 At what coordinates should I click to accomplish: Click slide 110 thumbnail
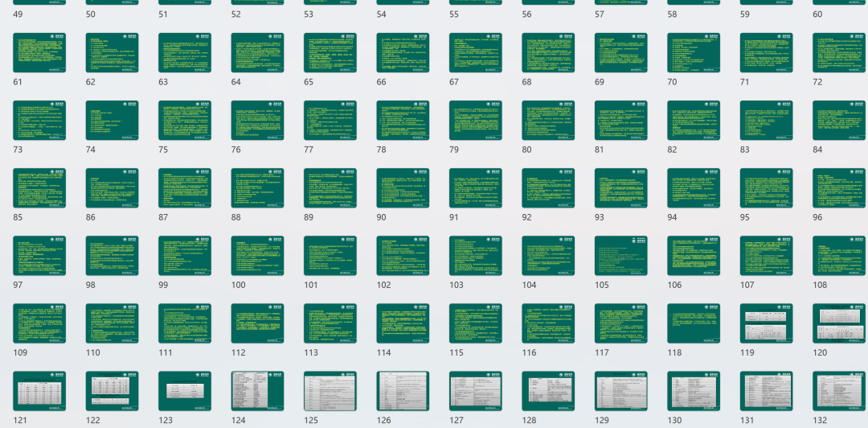pyautogui.click(x=112, y=323)
